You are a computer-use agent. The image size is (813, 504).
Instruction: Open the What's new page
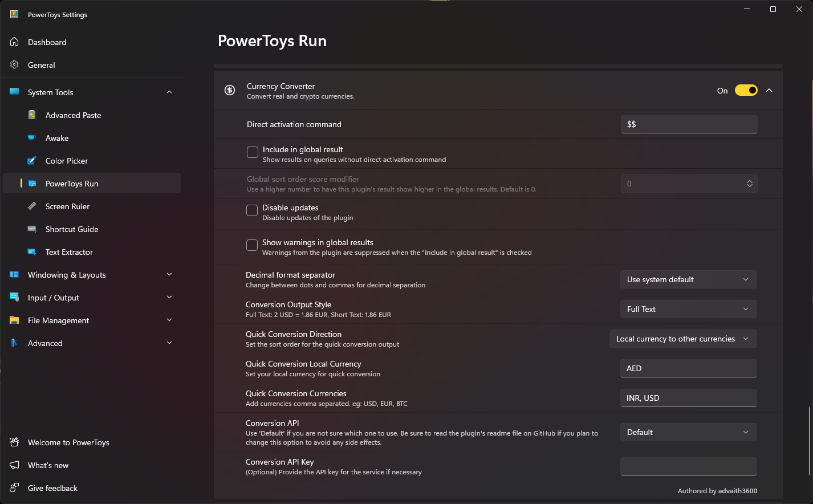92,465
